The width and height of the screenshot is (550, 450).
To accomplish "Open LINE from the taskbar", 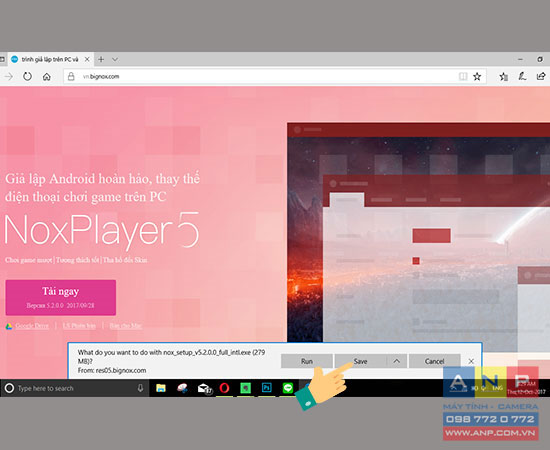I will click(288, 388).
